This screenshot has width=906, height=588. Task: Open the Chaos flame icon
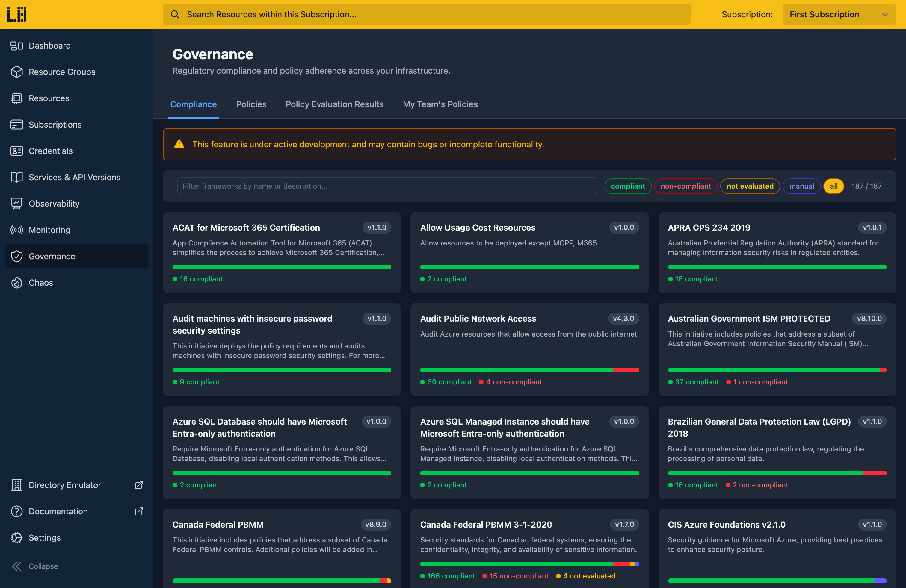point(16,283)
